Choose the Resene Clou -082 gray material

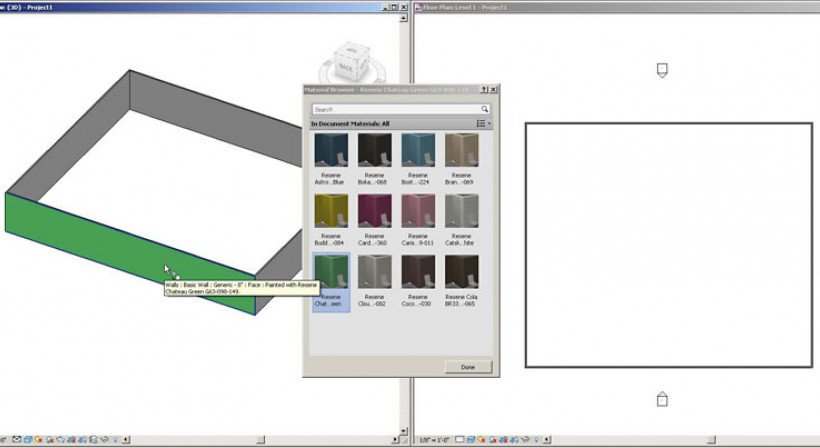[374, 281]
